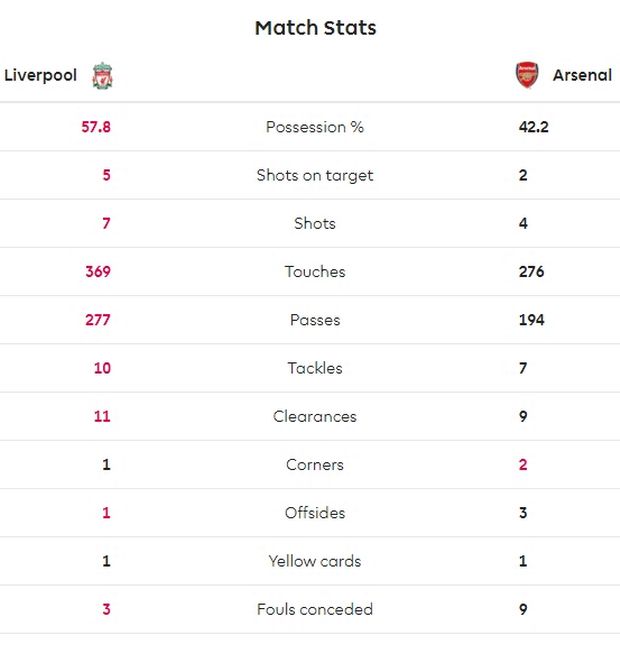Click Arsenal's 276 touches value
Screen dimensions: 620x653
532,272
